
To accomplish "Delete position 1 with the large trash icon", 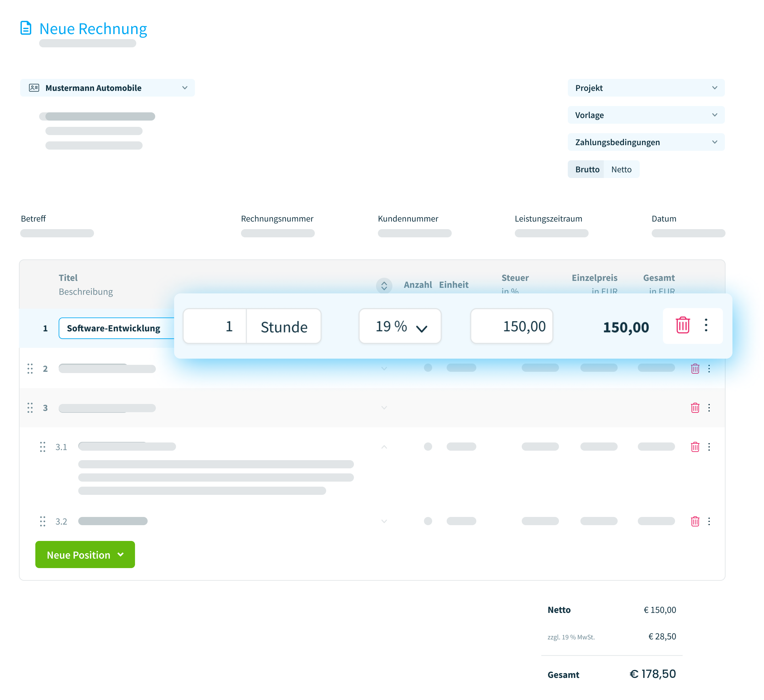I will click(x=683, y=325).
